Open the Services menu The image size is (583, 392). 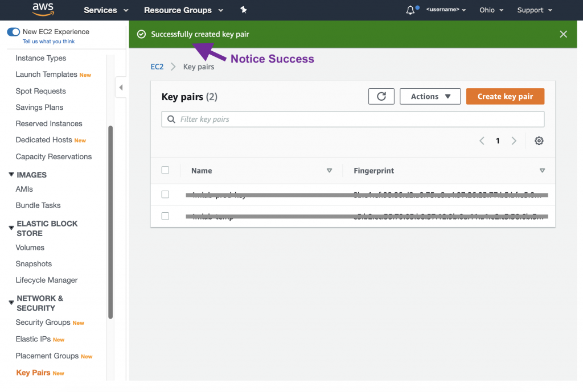coord(106,10)
